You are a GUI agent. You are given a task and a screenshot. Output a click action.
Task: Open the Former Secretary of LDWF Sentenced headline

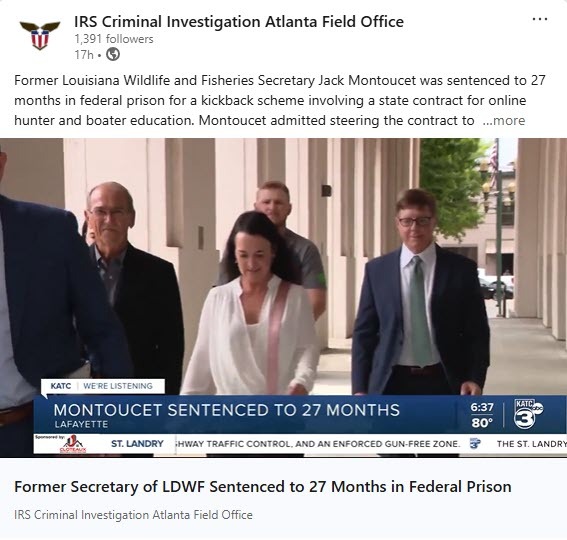(x=263, y=487)
